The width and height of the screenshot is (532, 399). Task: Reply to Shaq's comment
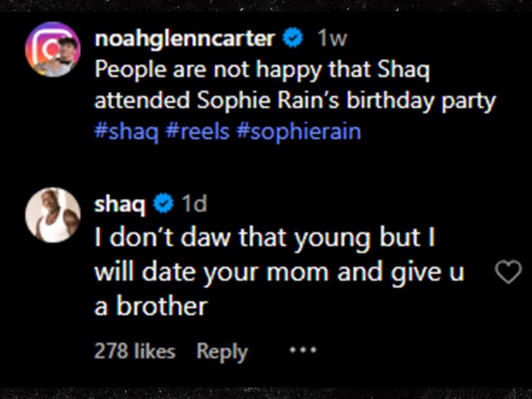[221, 351]
